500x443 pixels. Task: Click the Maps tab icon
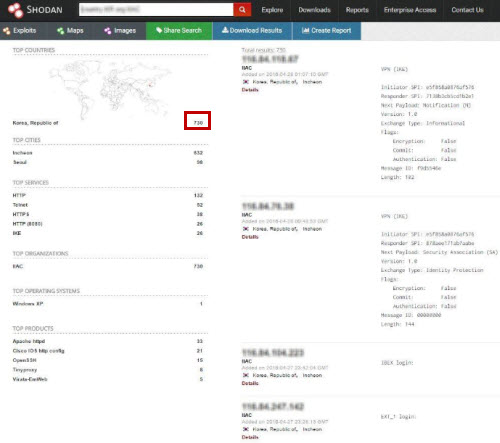[x=60, y=31]
